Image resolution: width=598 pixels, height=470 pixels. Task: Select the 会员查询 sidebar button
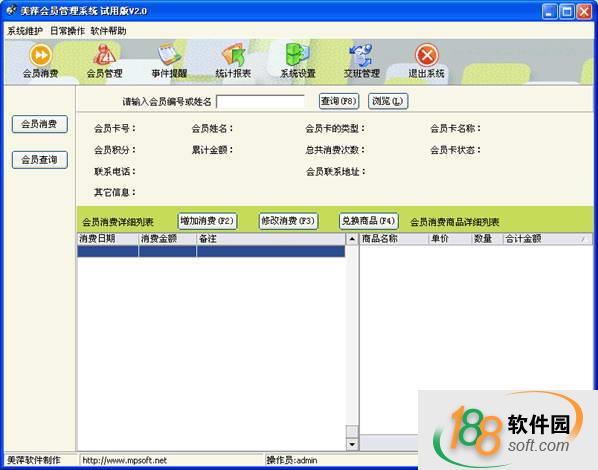click(x=40, y=159)
